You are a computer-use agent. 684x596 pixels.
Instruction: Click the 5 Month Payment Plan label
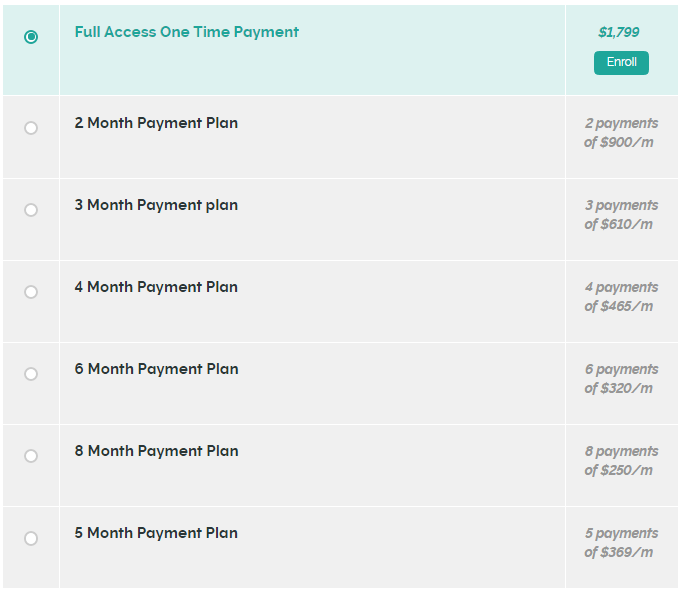pyautogui.click(x=156, y=533)
